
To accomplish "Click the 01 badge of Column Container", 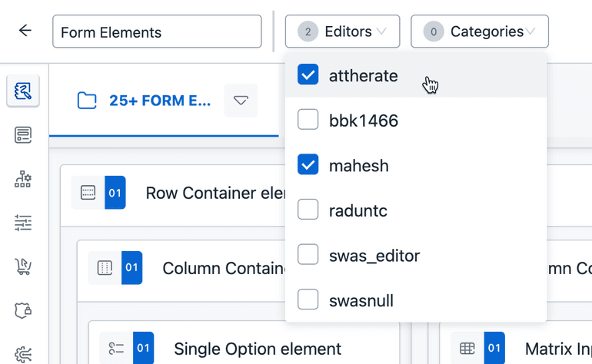I will pyautogui.click(x=131, y=268).
